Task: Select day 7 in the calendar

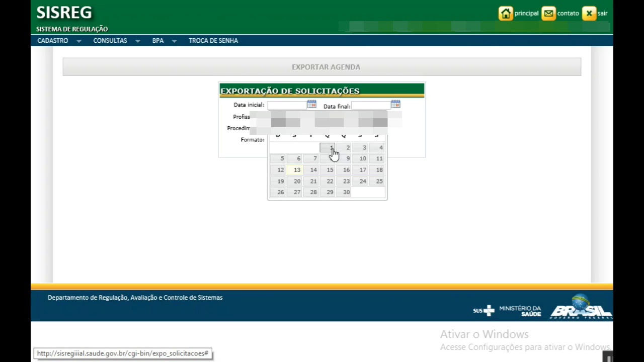Action: click(311, 158)
